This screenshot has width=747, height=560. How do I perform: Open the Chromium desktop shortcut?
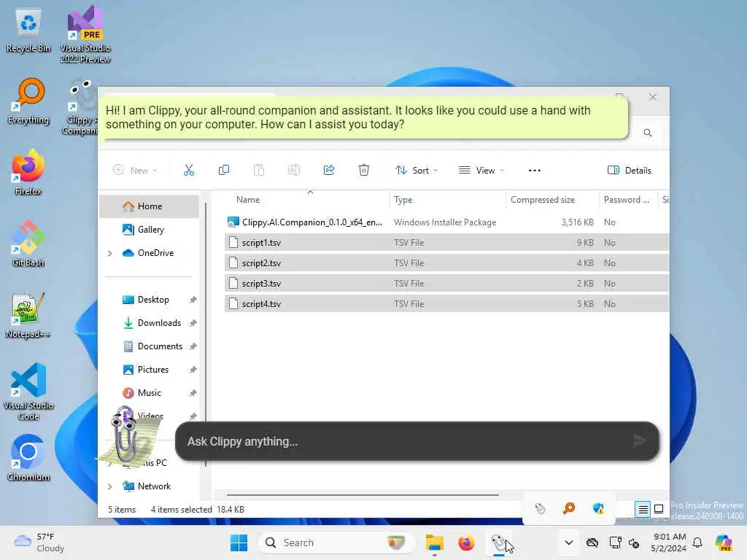[28, 458]
